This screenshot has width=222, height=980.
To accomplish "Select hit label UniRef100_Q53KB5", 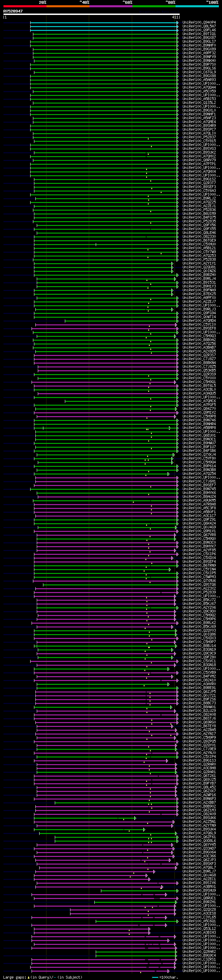I will point(199,370).
